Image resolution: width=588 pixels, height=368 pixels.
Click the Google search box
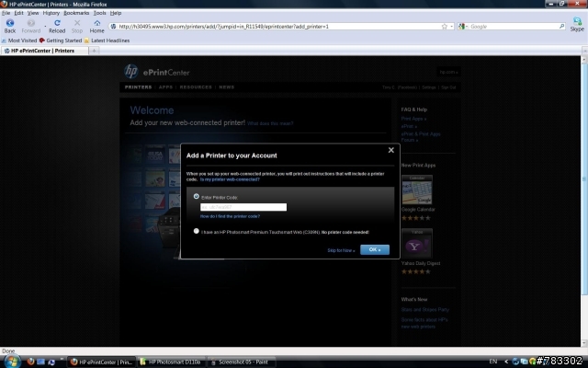pos(514,27)
